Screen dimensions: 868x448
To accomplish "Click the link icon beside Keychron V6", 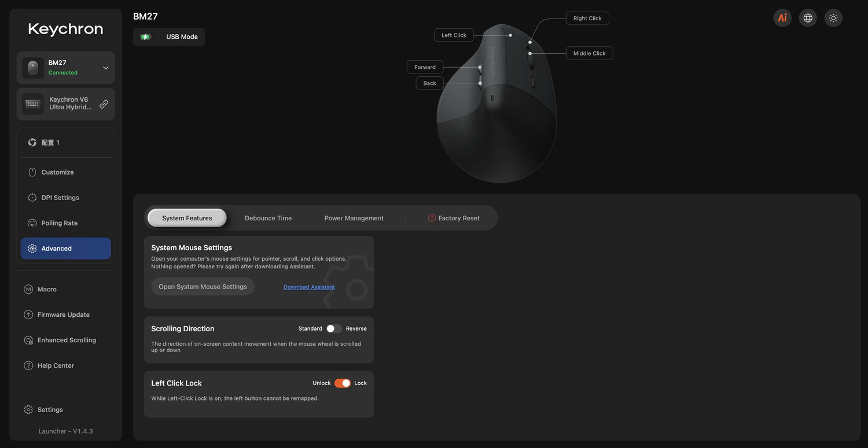I will click(x=104, y=104).
